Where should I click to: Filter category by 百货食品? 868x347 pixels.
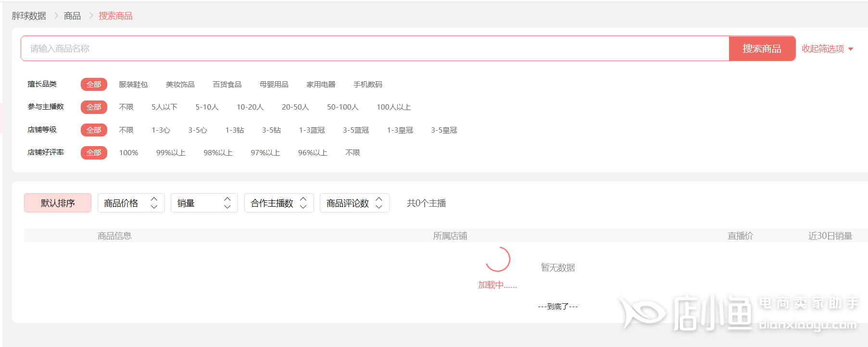click(x=227, y=85)
